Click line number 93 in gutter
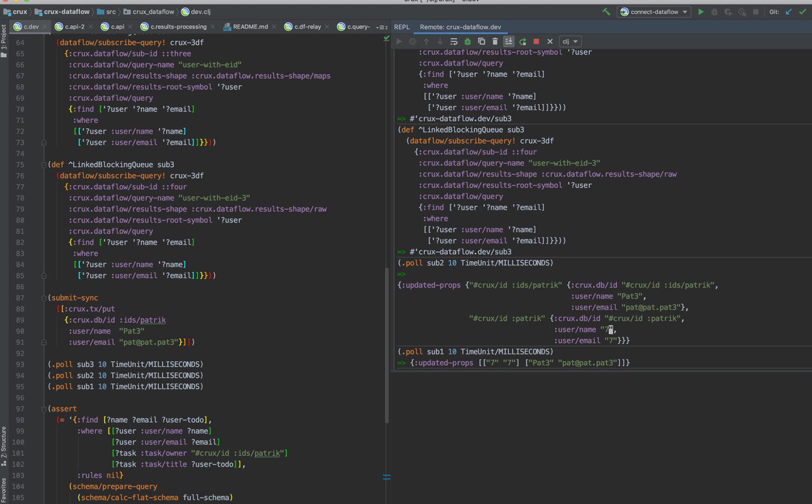Viewport: 812px width, 504px height. click(20, 365)
